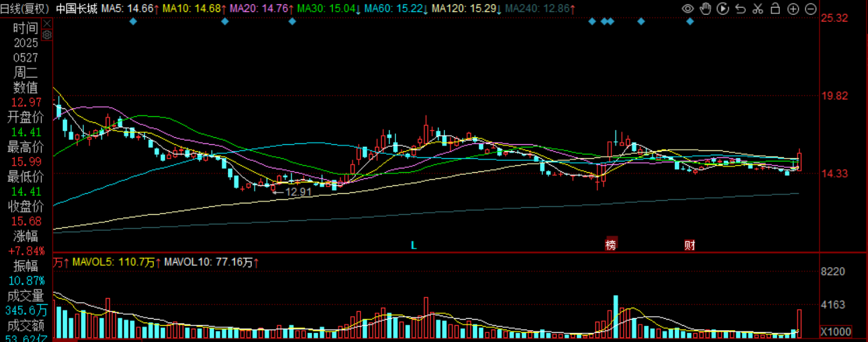868x342 pixels.
Task: Click the stock name 中国长城
Action: pyautogui.click(x=76, y=9)
